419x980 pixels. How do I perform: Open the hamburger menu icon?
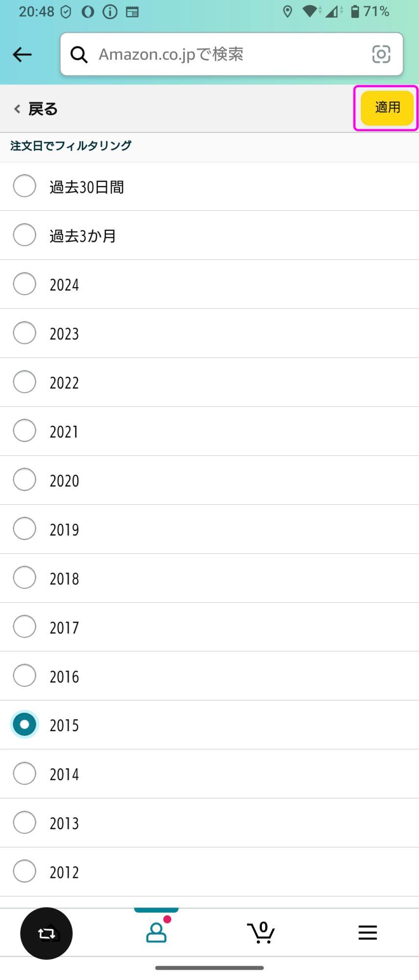coord(368,932)
